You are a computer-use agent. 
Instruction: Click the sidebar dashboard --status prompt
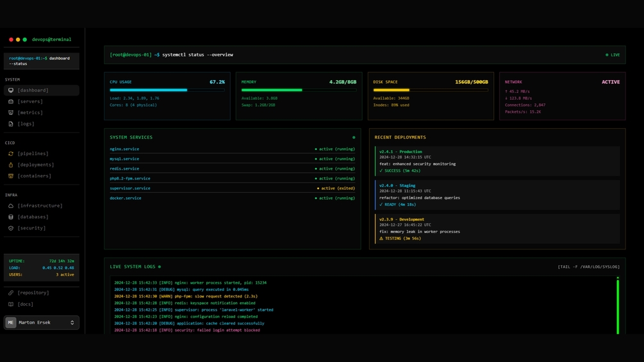coord(42,61)
